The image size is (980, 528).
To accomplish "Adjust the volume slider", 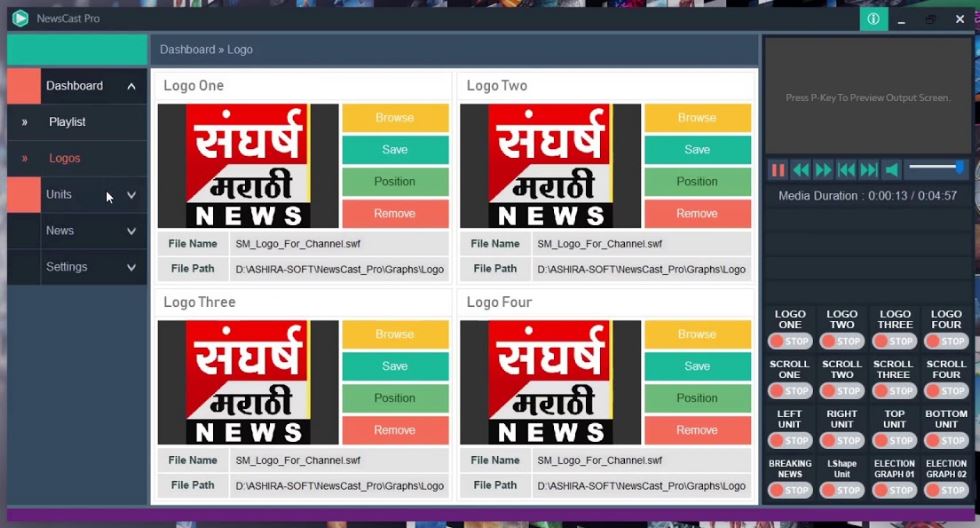I will click(x=936, y=167).
